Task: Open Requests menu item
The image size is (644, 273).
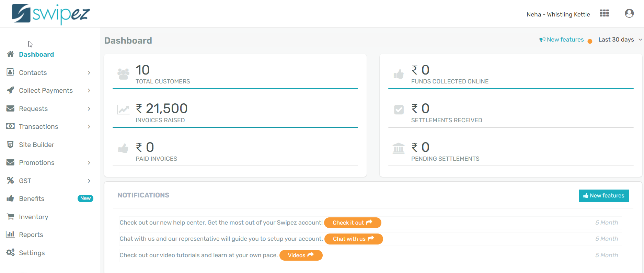Action: click(x=33, y=109)
